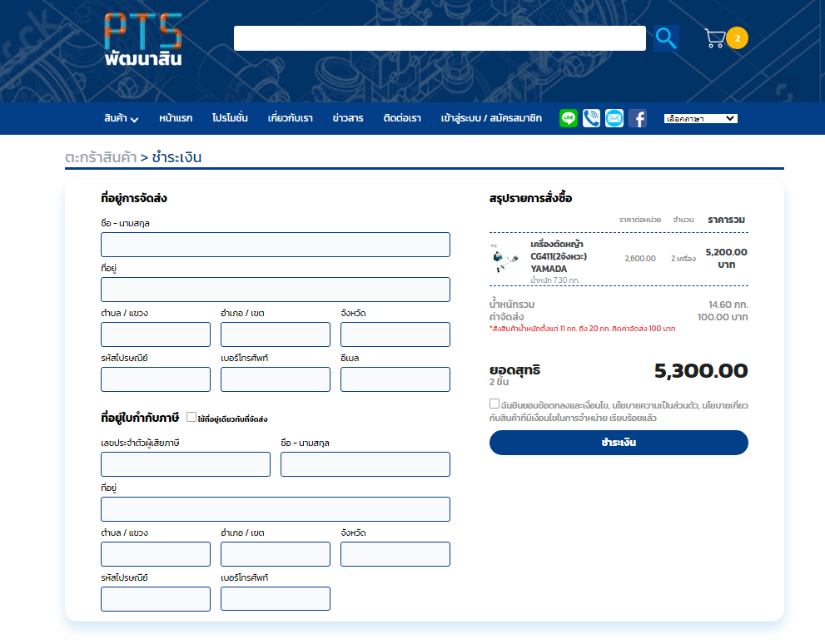The width and height of the screenshot is (825, 644).
Task: Click the cart item count badge
Action: pyautogui.click(x=737, y=38)
